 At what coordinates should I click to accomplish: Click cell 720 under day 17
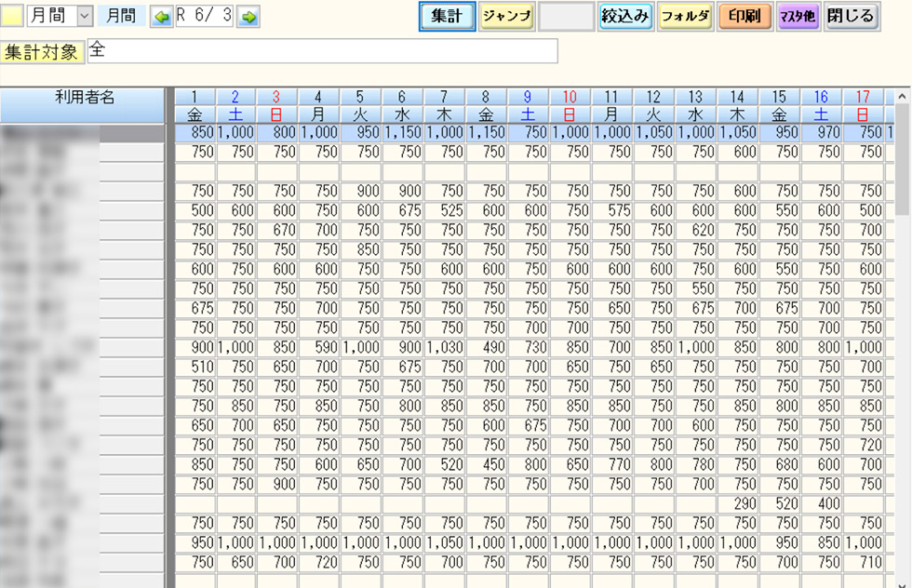(x=864, y=445)
